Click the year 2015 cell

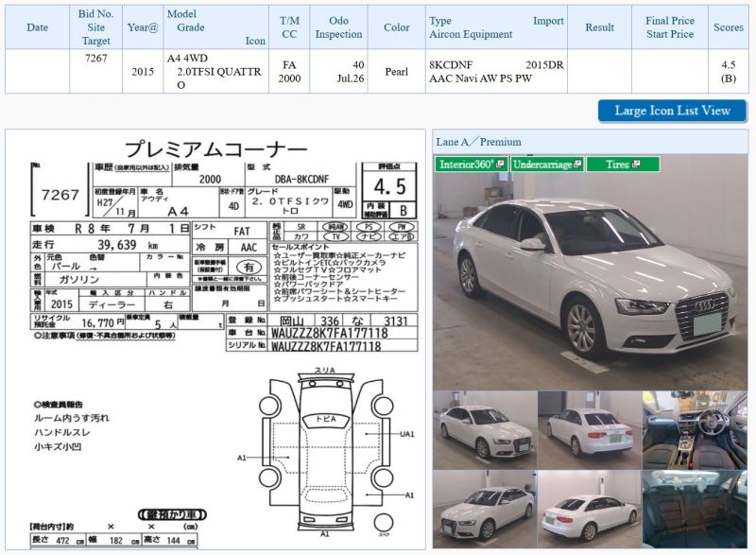143,71
